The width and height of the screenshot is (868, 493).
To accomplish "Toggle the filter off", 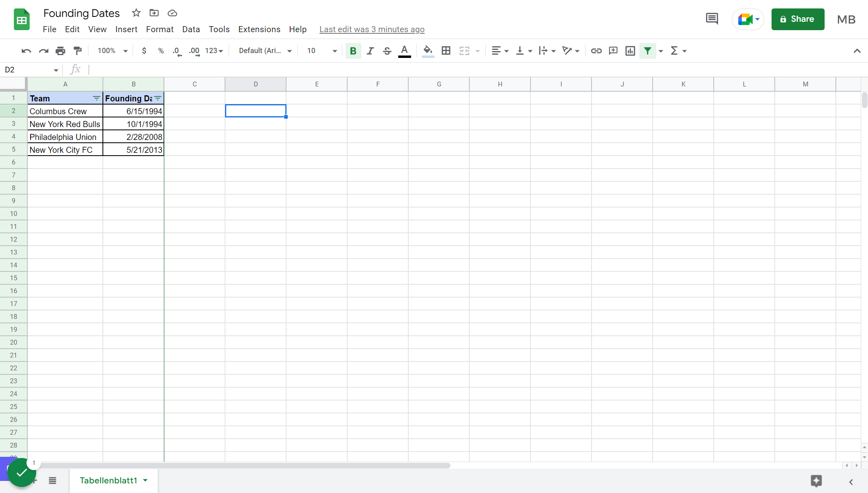I will click(x=647, y=51).
